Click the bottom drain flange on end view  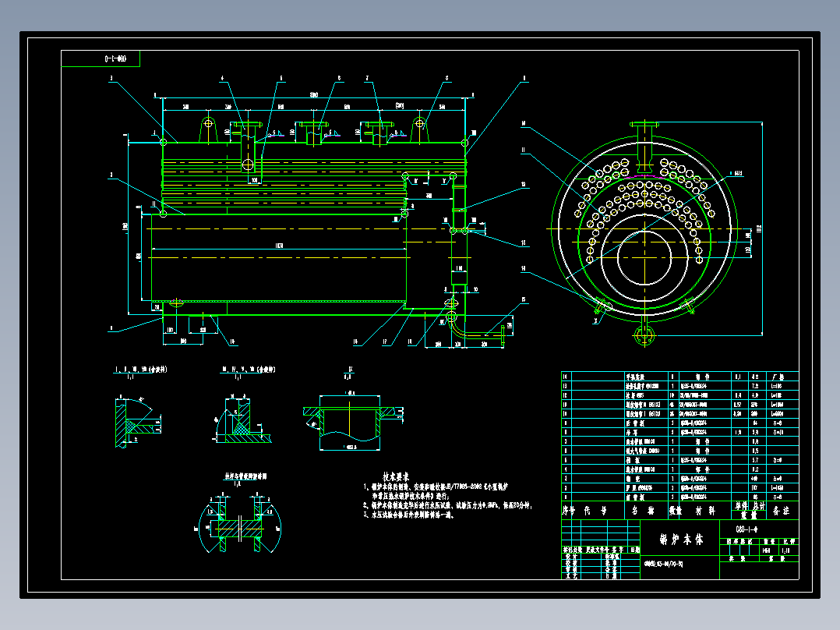pyautogui.click(x=644, y=336)
